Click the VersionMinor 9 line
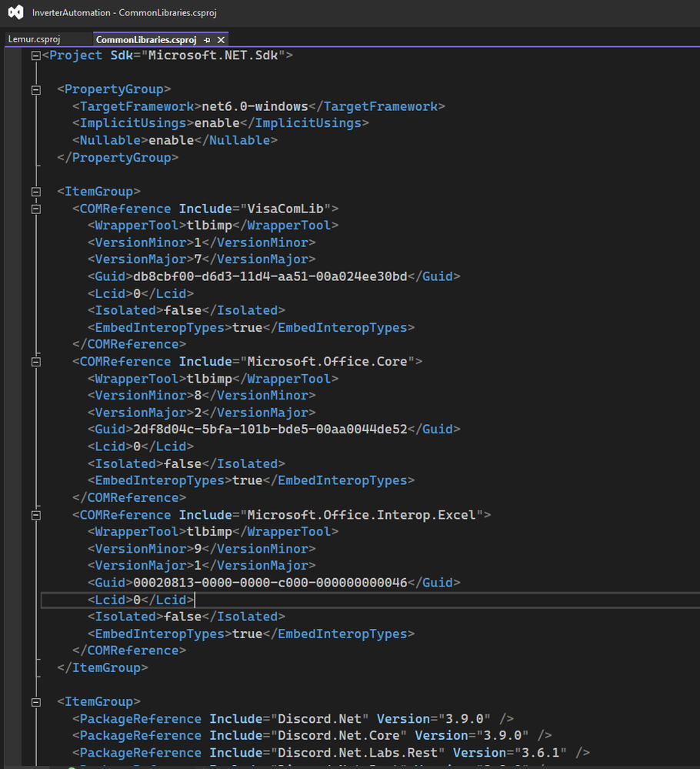This screenshot has width=700, height=769. pyautogui.click(x=202, y=550)
